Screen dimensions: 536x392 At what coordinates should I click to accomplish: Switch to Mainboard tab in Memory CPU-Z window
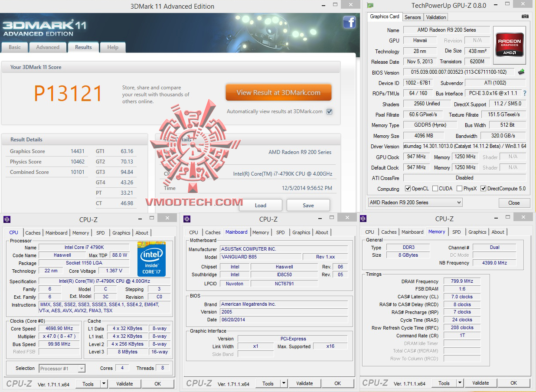412,232
